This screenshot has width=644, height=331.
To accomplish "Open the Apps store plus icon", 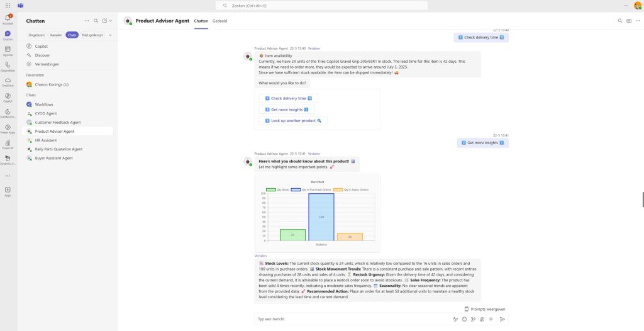I will (8, 191).
